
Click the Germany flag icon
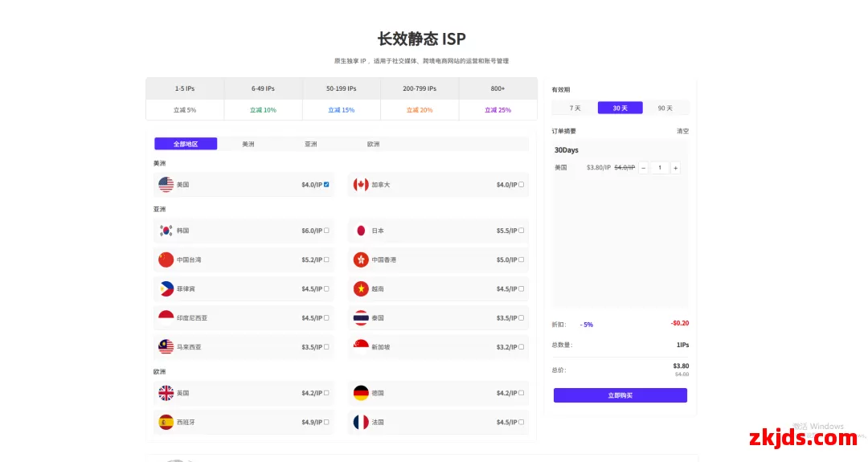pos(361,393)
